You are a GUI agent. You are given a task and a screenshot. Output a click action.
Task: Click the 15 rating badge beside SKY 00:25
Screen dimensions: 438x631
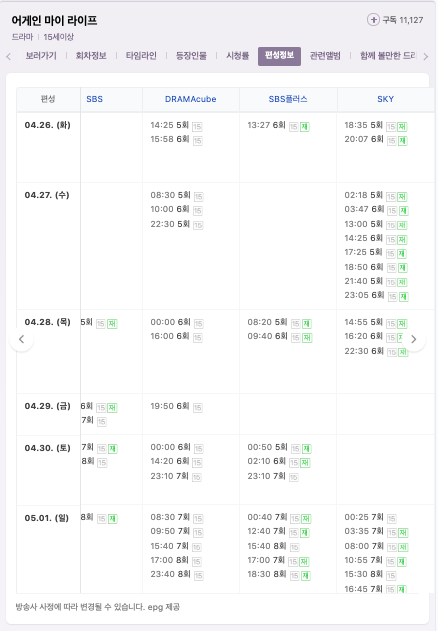[x=392, y=519]
